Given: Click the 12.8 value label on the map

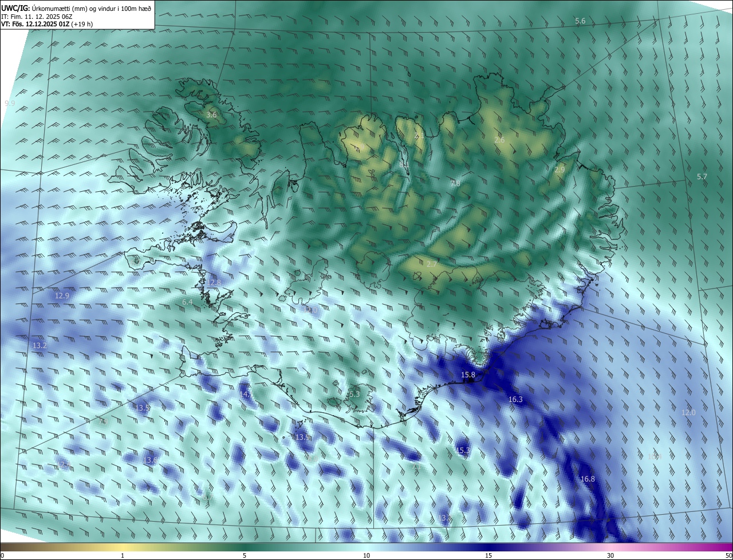Looking at the screenshot, I should 214,283.
